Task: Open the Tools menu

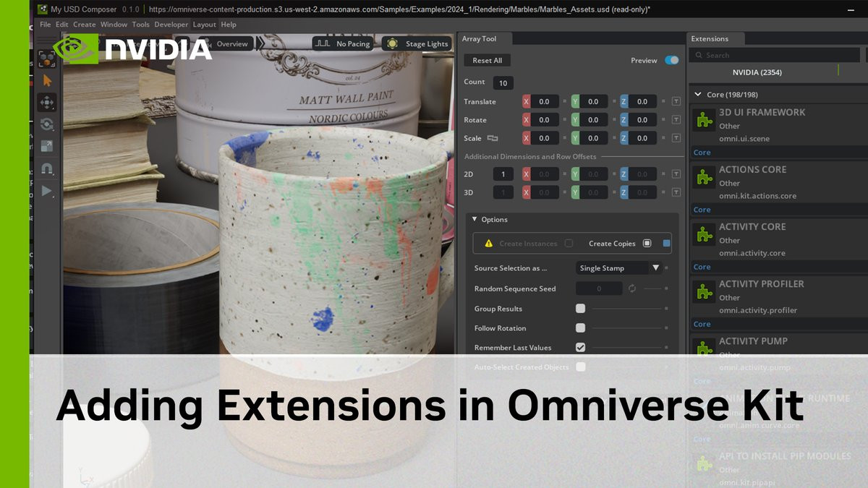Action: point(141,25)
